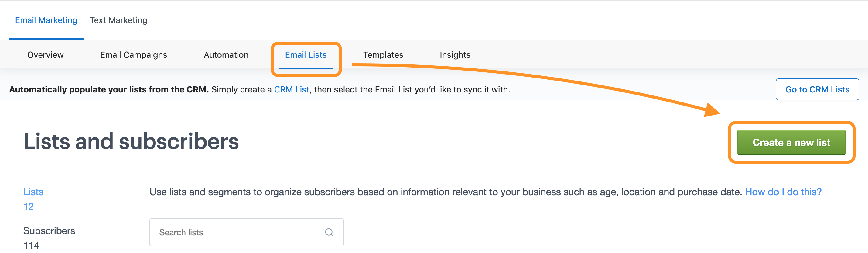Viewport: 868px width, 253px height.
Task: Select the Email Lists tab
Action: (306, 55)
